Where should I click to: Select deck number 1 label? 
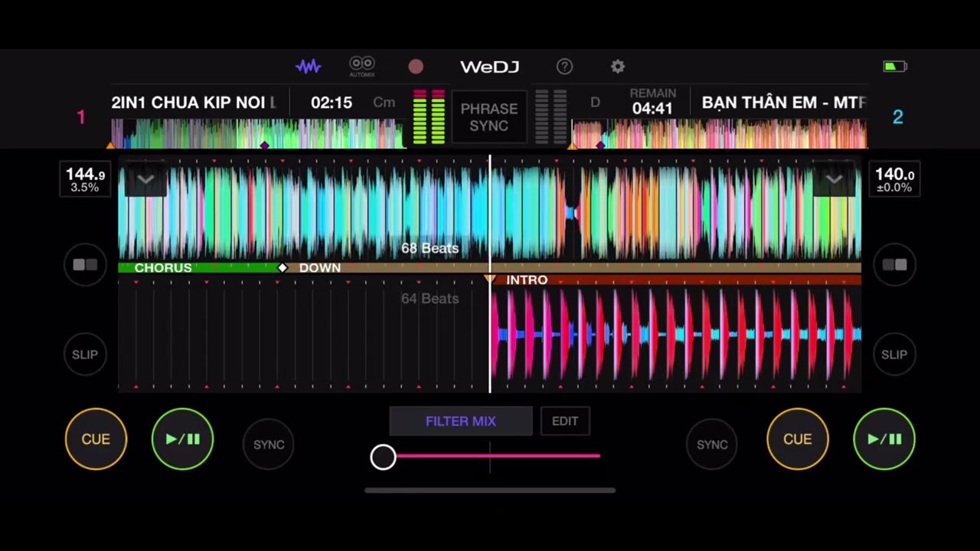[80, 117]
